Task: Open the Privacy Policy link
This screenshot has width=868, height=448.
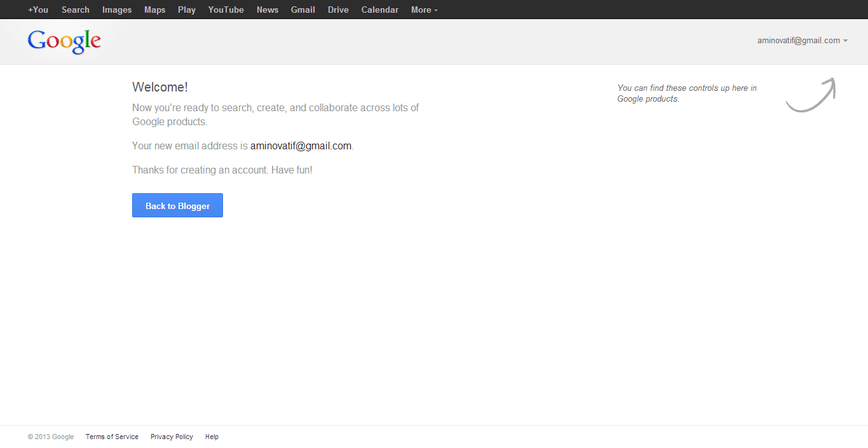Action: coord(172,437)
